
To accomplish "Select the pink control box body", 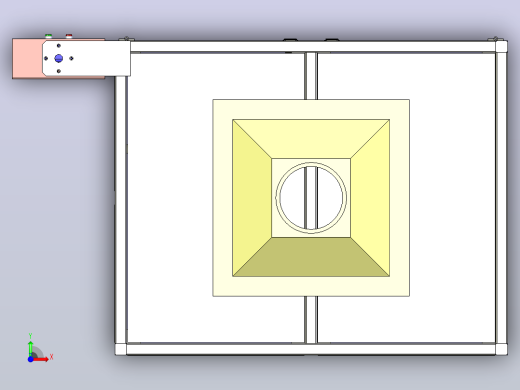I will [x=27, y=58].
